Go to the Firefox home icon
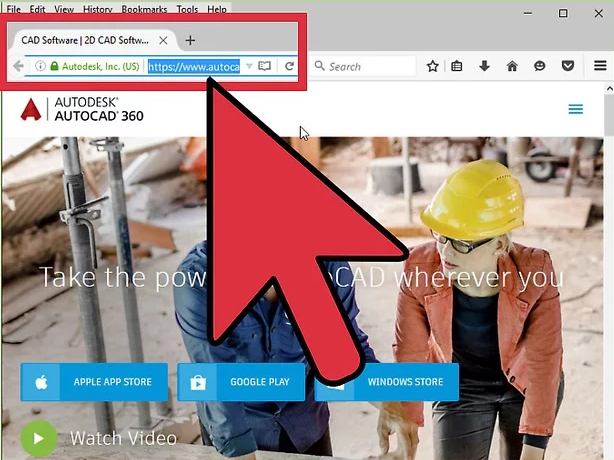 512,67
